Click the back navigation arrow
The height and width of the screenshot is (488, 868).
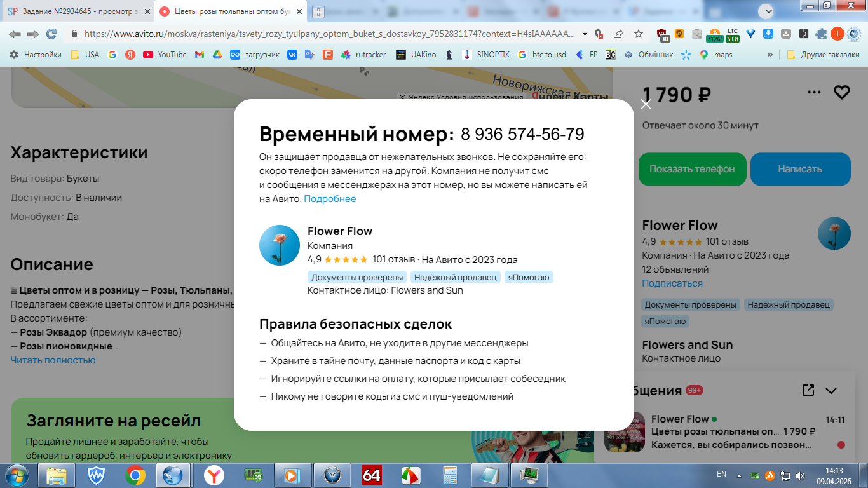(x=15, y=34)
